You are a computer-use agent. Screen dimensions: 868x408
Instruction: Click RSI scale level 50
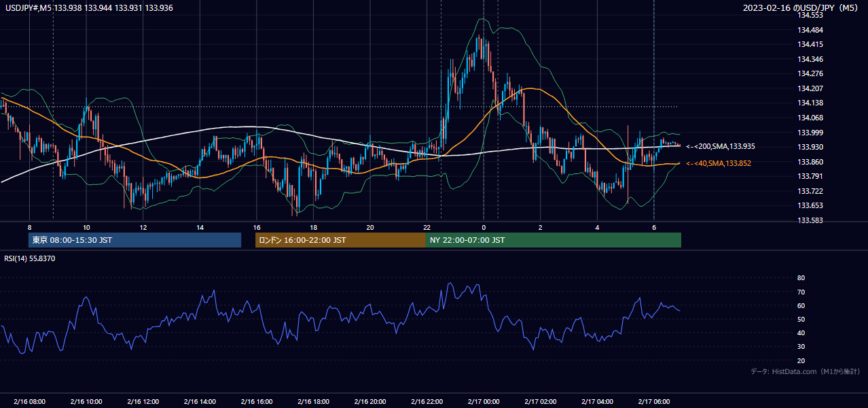801,319
